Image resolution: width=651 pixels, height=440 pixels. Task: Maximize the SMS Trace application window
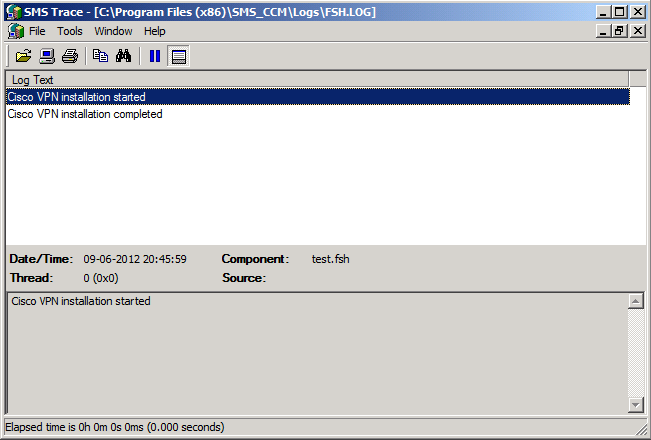(x=619, y=12)
